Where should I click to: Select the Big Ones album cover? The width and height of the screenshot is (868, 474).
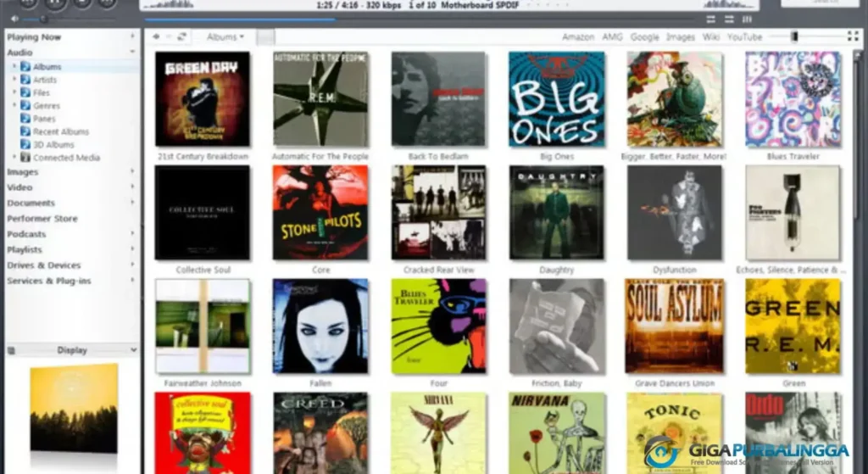click(x=556, y=99)
